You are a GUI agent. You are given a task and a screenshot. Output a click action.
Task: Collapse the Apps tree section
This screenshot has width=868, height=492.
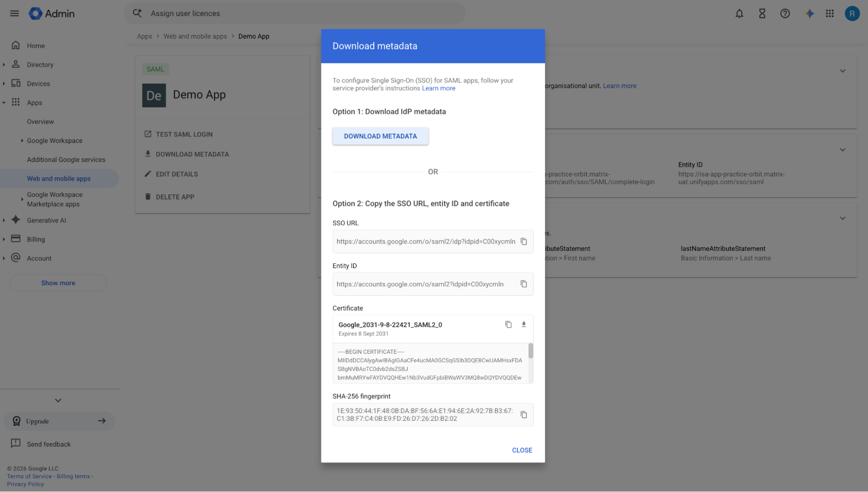pyautogui.click(x=4, y=103)
